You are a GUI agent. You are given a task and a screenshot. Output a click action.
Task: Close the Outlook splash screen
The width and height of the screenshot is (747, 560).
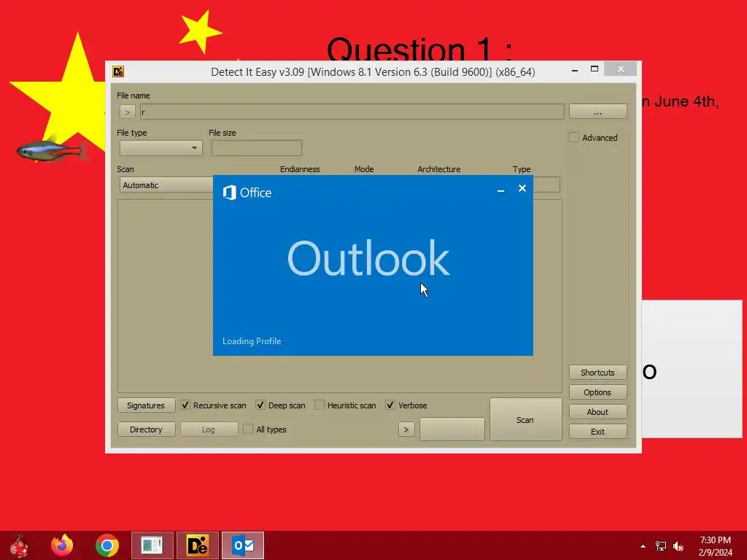(522, 189)
